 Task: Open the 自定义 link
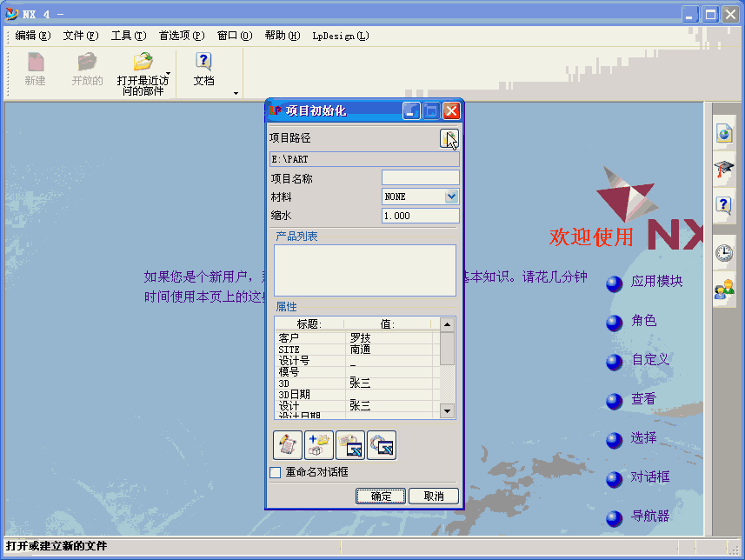[650, 359]
